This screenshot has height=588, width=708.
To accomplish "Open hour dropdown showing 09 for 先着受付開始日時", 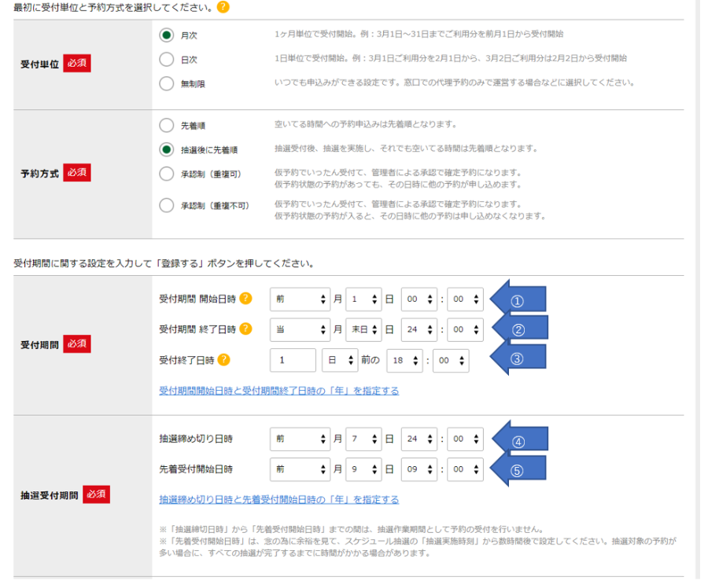I will [420, 470].
